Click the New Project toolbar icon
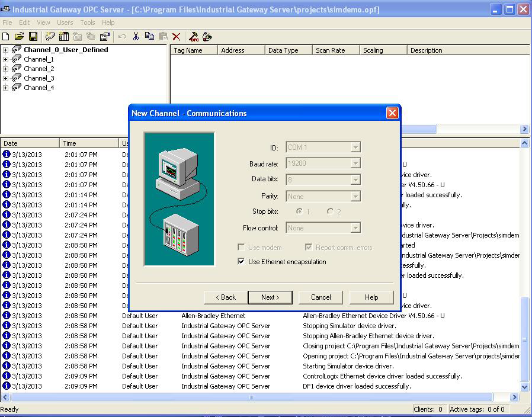 [6, 37]
